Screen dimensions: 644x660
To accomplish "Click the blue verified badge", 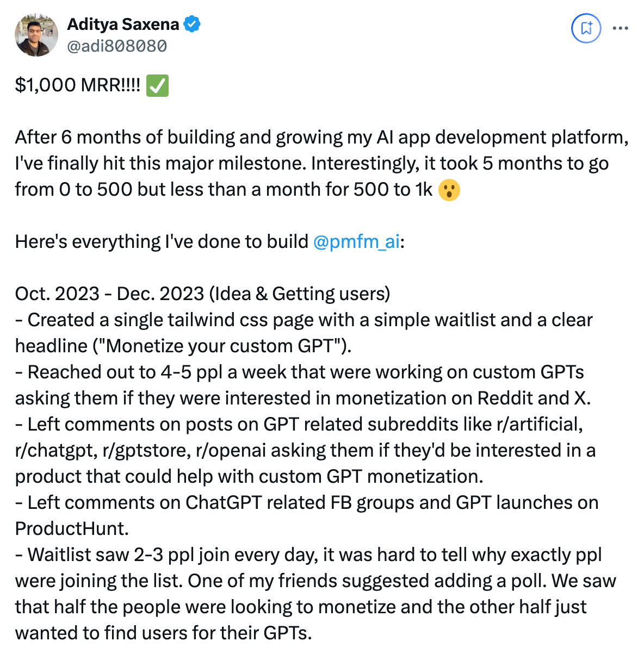I will [x=192, y=24].
